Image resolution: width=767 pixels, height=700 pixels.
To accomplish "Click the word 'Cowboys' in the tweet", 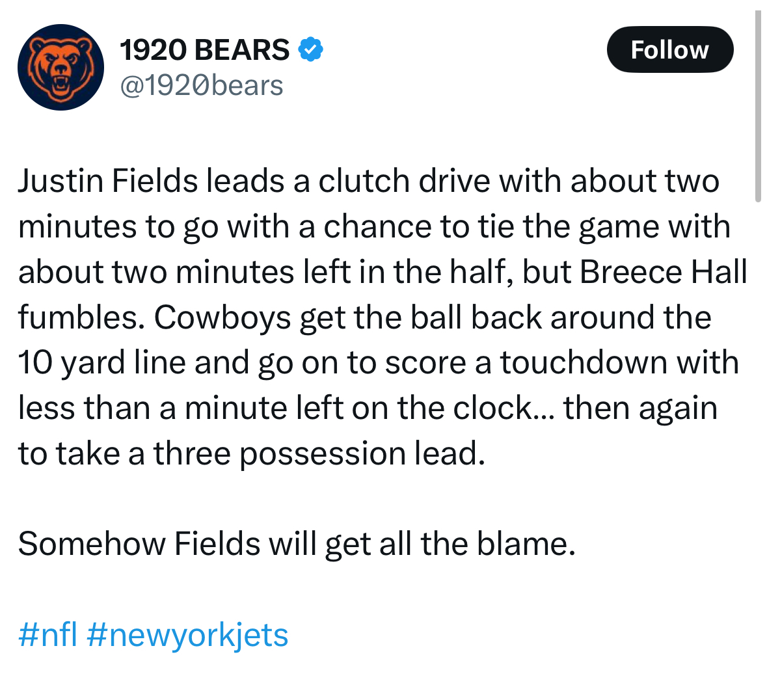I will pyautogui.click(x=222, y=317).
